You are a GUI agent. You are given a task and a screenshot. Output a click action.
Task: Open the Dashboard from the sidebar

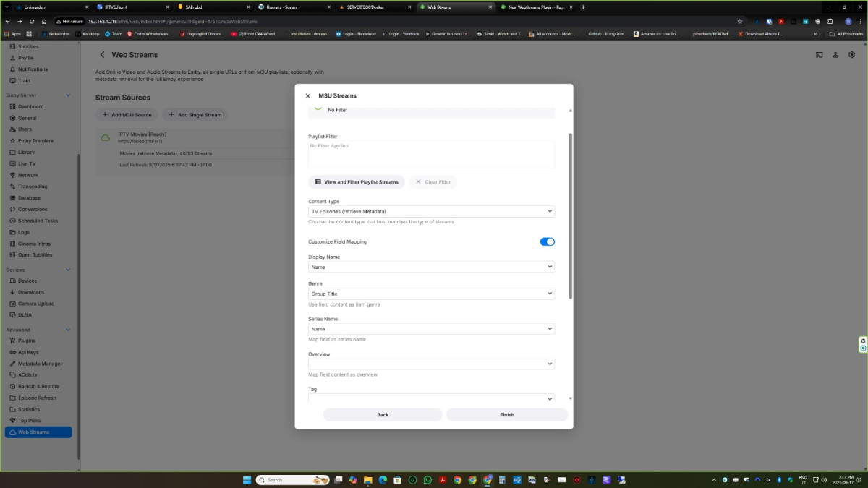click(x=34, y=106)
